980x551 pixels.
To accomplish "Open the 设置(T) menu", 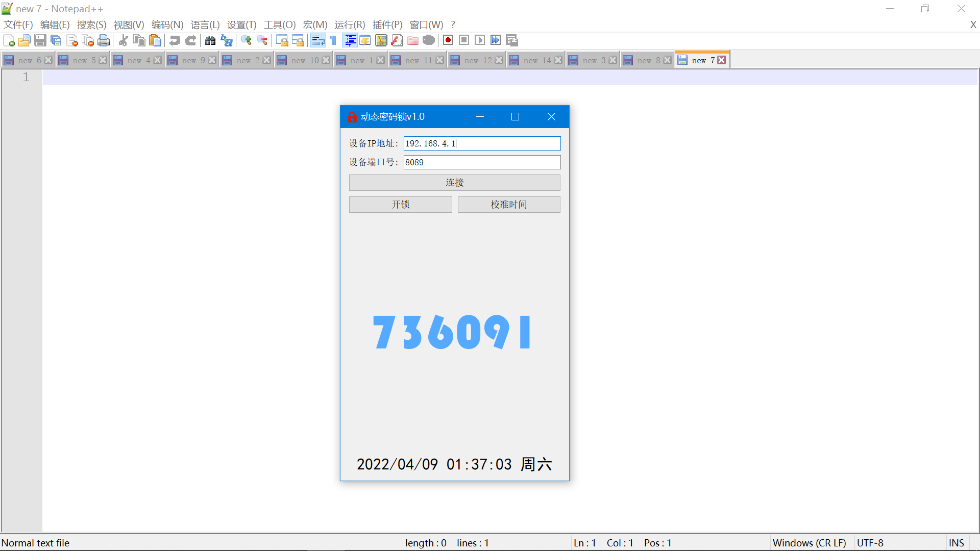I will tap(241, 24).
